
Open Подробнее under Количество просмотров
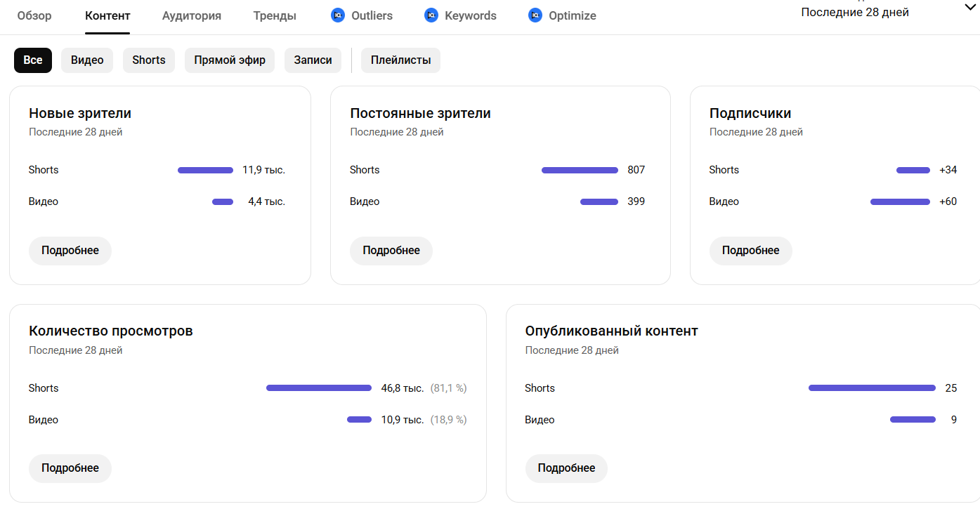pos(70,468)
